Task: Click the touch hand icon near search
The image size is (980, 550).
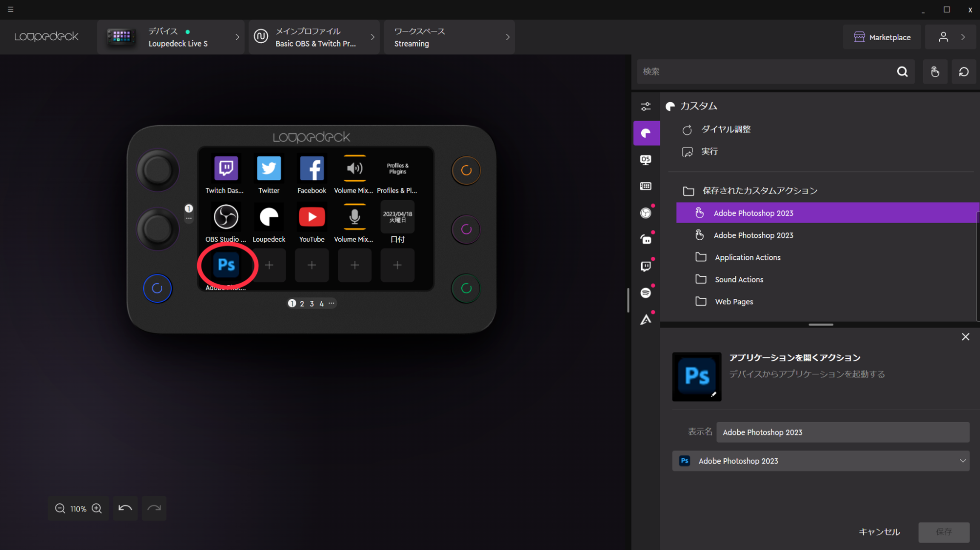Action: [x=935, y=72]
